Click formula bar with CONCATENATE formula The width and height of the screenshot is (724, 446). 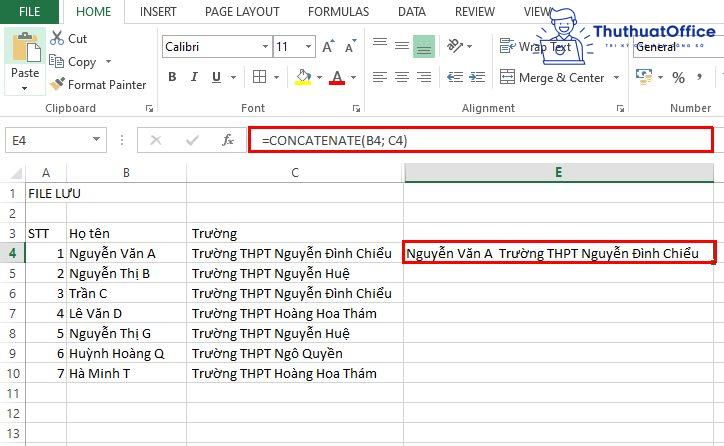coord(481,140)
